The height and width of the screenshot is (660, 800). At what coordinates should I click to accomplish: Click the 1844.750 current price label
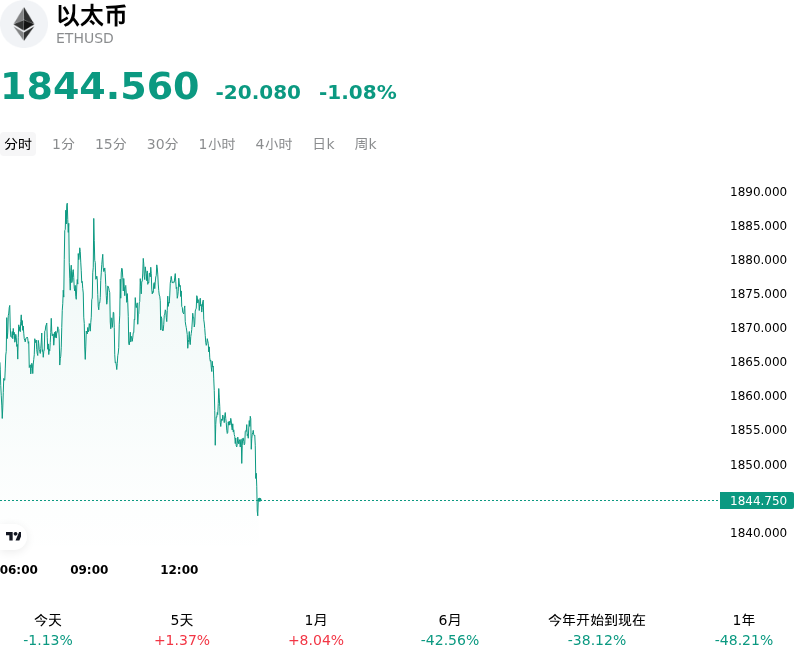tap(757, 500)
